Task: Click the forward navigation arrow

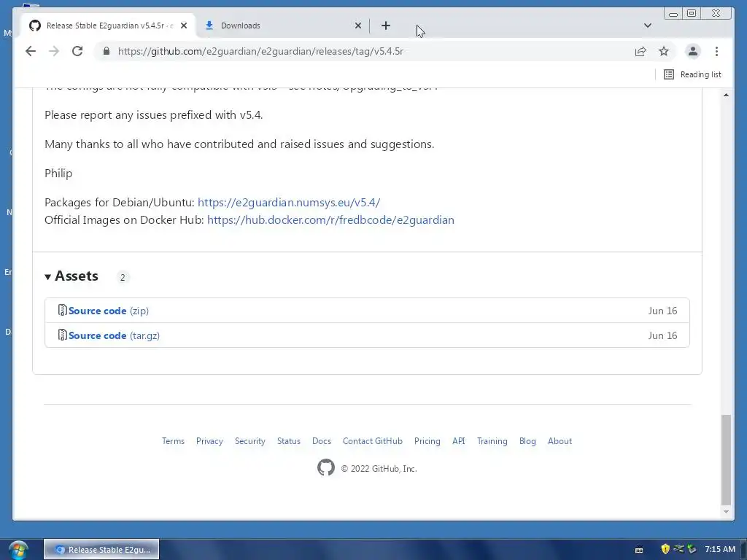Action: 54,52
